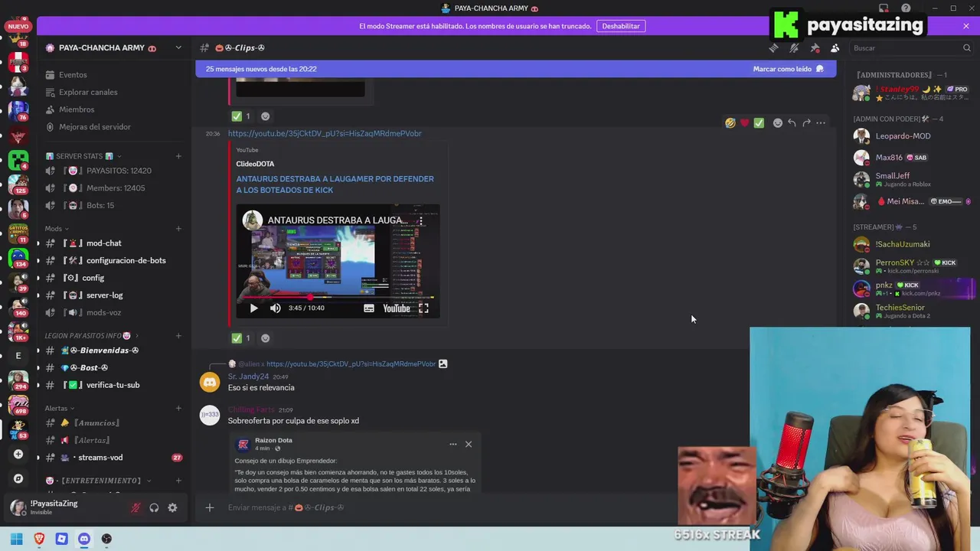Add channel to Mods category
This screenshot has width=980, height=551.
(178, 229)
